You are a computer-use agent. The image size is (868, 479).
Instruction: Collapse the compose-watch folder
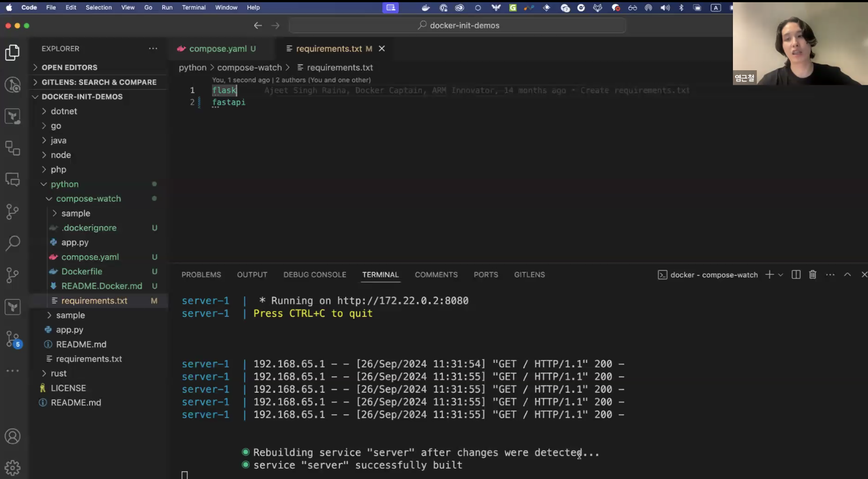(88, 199)
